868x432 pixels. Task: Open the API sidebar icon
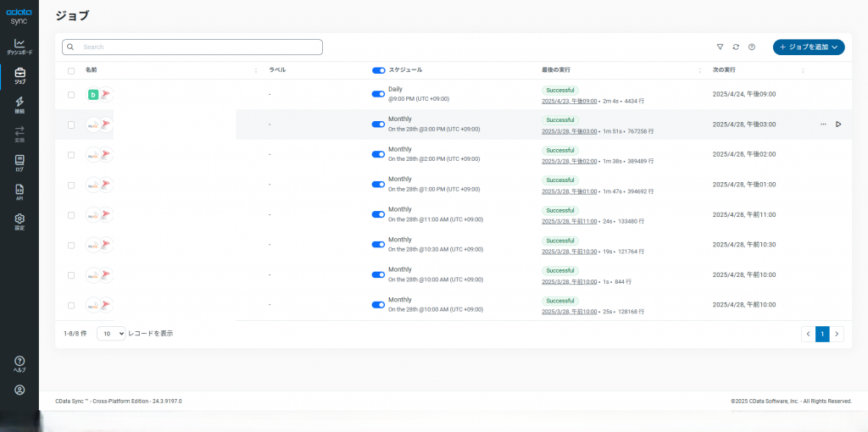(19, 192)
